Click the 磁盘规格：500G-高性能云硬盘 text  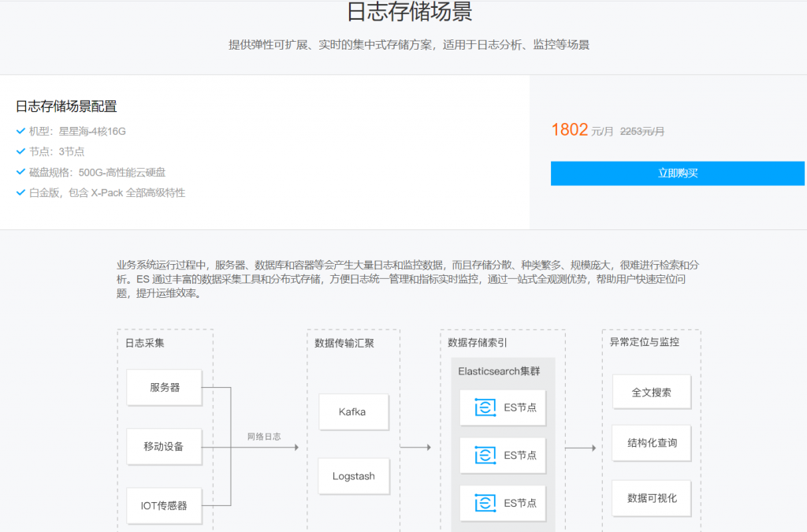tap(97, 173)
